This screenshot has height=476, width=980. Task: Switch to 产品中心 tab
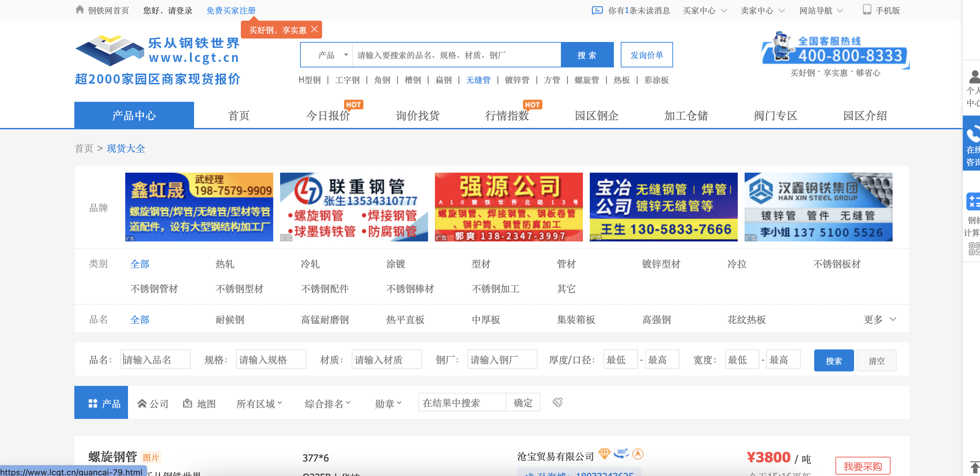pos(134,115)
